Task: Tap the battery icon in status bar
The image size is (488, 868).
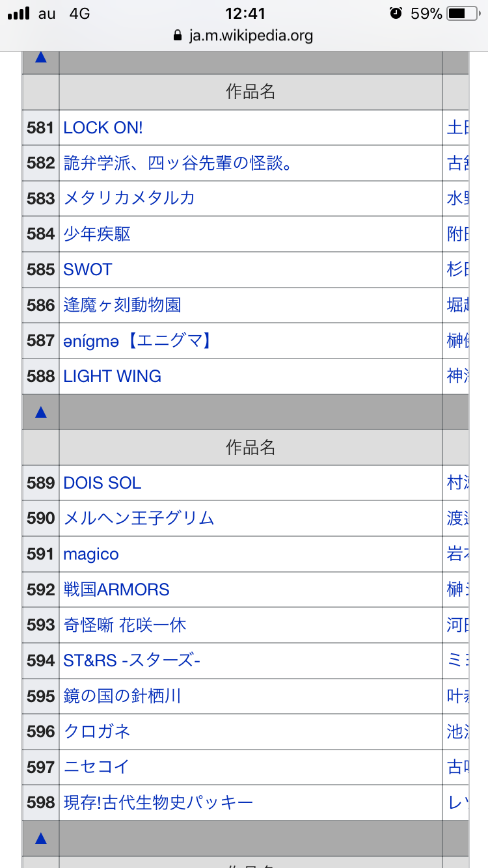Action: point(463,13)
